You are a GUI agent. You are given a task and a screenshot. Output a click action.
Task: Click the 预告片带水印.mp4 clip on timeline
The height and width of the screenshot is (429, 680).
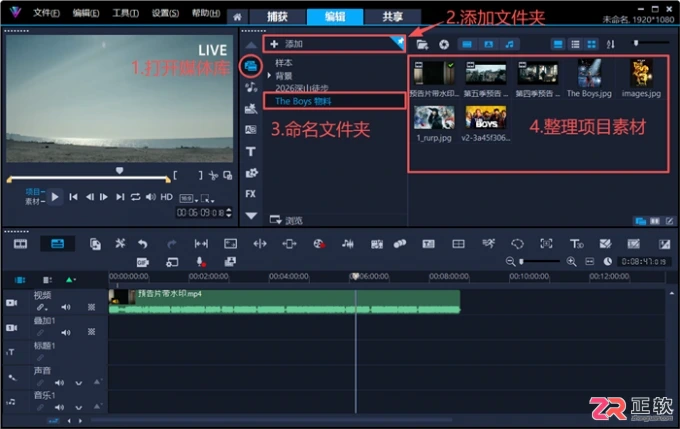284,301
